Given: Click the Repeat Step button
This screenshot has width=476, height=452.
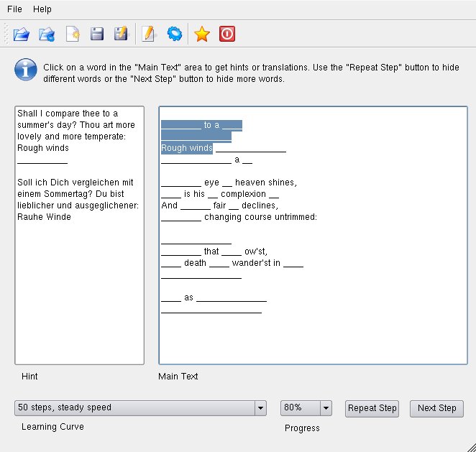Looking at the screenshot, I should click(x=372, y=409).
